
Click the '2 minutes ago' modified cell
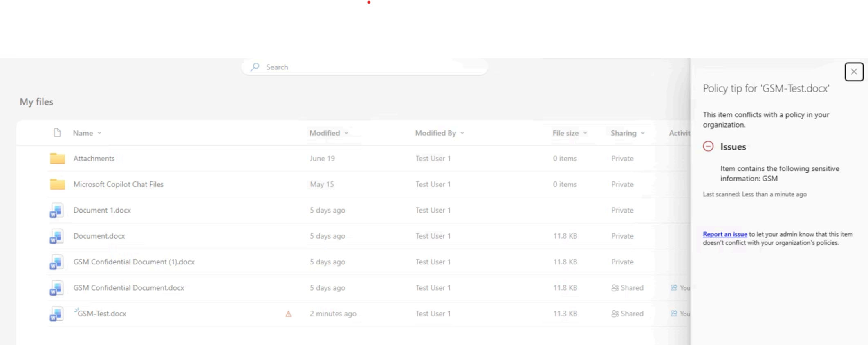tap(333, 314)
